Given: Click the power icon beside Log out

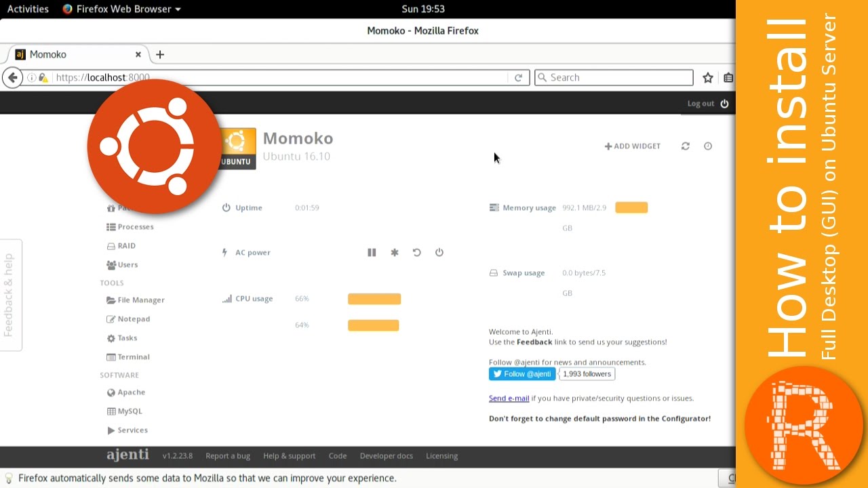Looking at the screenshot, I should point(724,104).
